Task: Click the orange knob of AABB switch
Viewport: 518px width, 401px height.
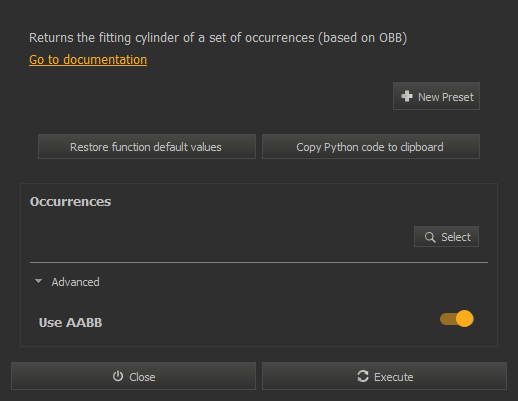Action: point(465,319)
